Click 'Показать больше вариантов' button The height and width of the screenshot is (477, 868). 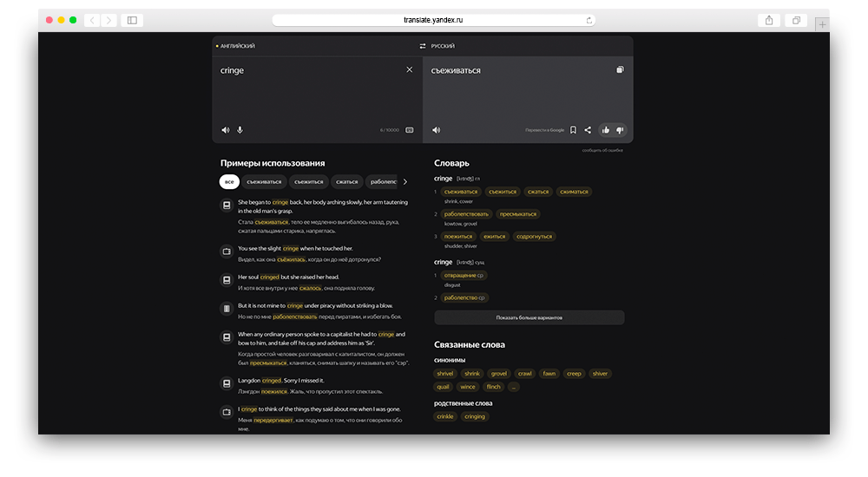coord(529,317)
